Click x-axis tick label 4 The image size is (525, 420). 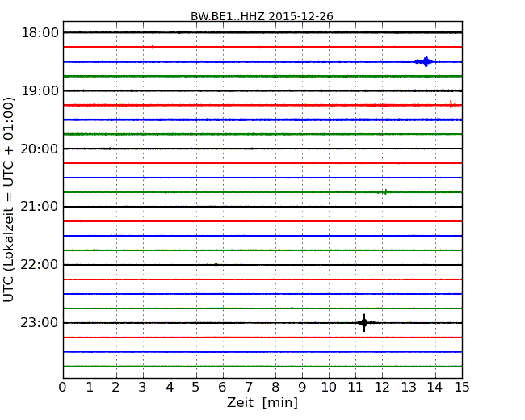tap(170, 387)
